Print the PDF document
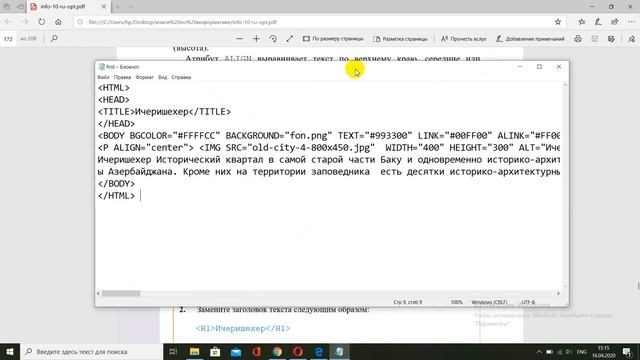The height and width of the screenshot is (360, 640). [x=578, y=39]
